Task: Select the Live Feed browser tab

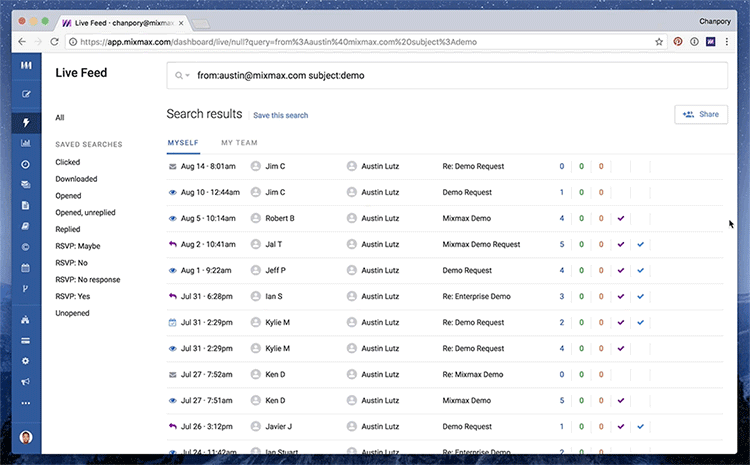Action: [x=123, y=23]
